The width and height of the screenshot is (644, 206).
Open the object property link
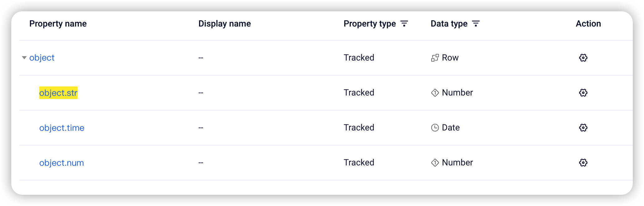pyautogui.click(x=42, y=58)
